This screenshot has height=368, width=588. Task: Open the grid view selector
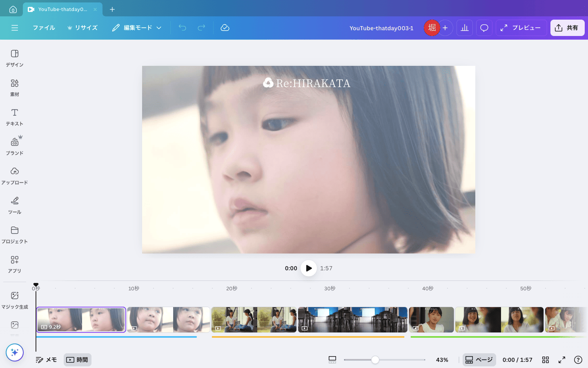(546, 360)
